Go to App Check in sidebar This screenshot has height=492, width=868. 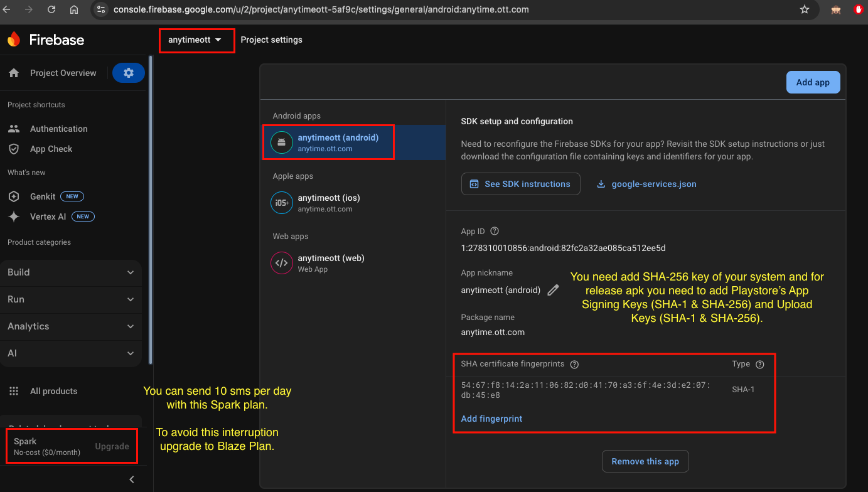(x=51, y=149)
